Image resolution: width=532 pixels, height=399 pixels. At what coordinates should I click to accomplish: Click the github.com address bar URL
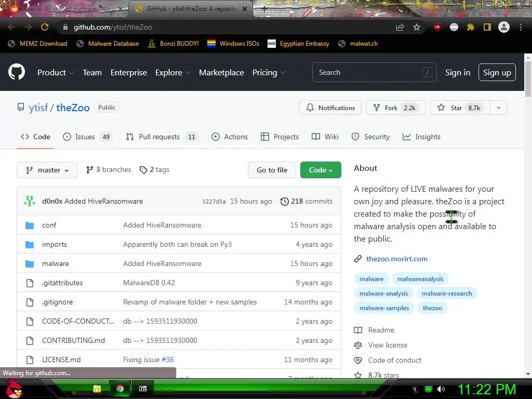tap(113, 27)
